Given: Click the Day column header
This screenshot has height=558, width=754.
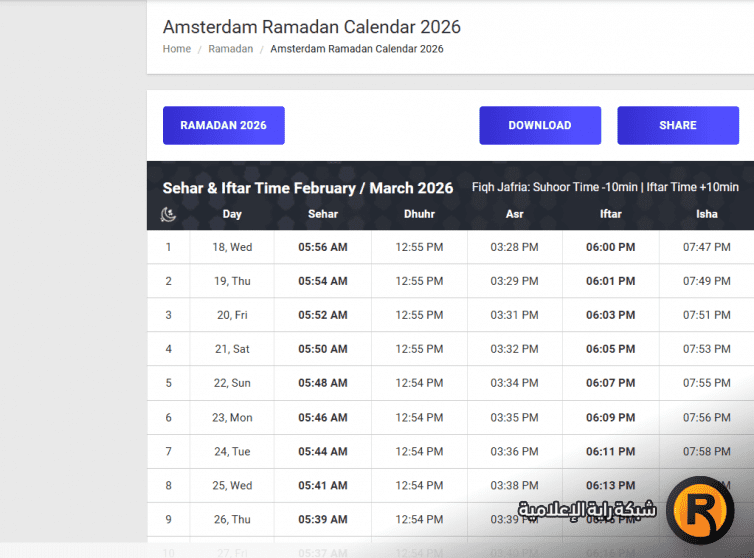Looking at the screenshot, I should pyautogui.click(x=232, y=214).
